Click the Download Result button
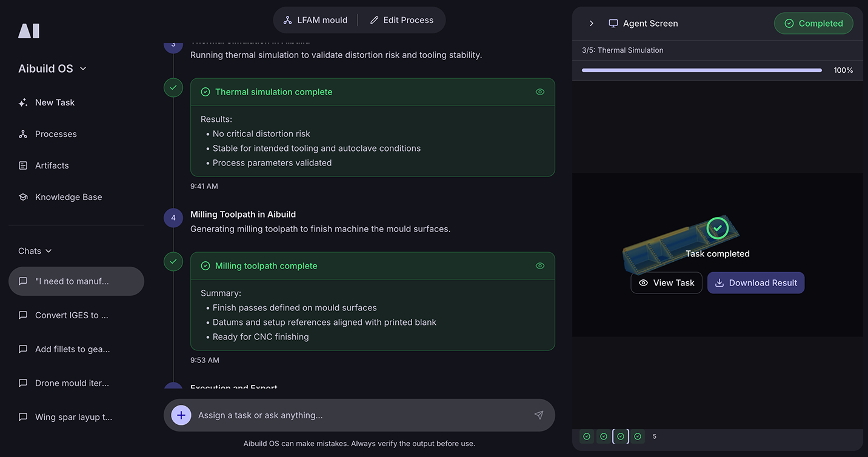868x457 pixels. [755, 283]
